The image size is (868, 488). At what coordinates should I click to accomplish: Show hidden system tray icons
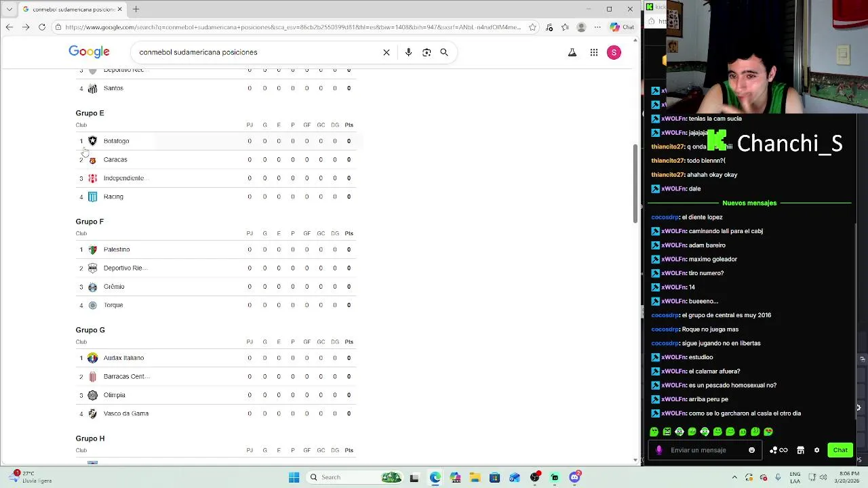pos(734,477)
